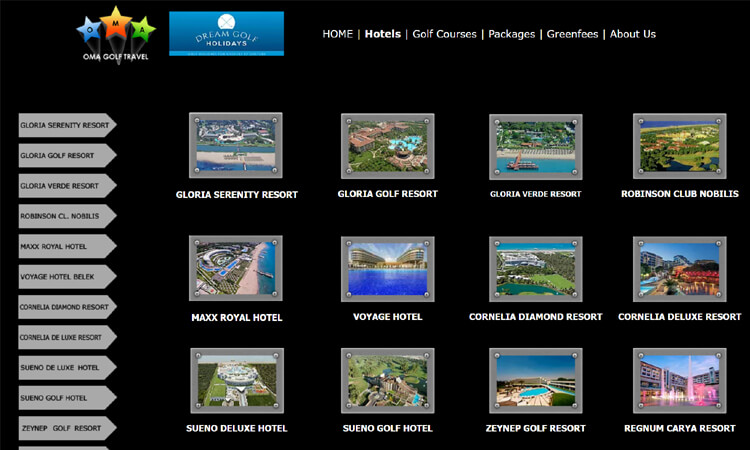Click the SUENO DELUXE HOTEL caption link
Image resolution: width=750 pixels, height=450 pixels.
click(x=237, y=428)
